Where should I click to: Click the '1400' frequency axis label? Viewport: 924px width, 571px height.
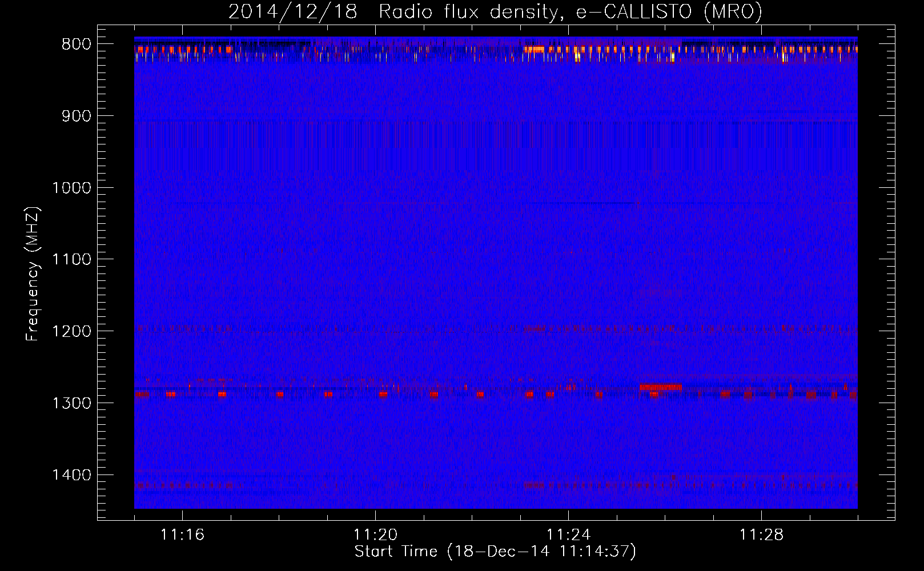[x=71, y=475]
